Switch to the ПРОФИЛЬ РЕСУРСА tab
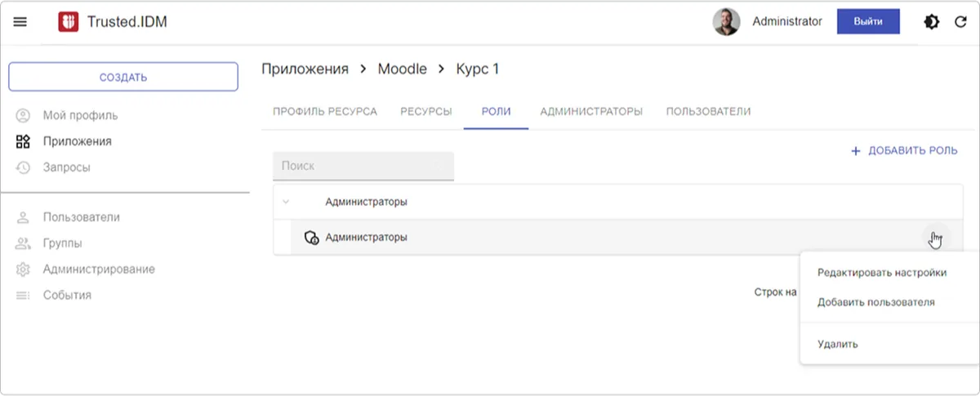Viewport: 980px width, 396px height. tap(325, 112)
